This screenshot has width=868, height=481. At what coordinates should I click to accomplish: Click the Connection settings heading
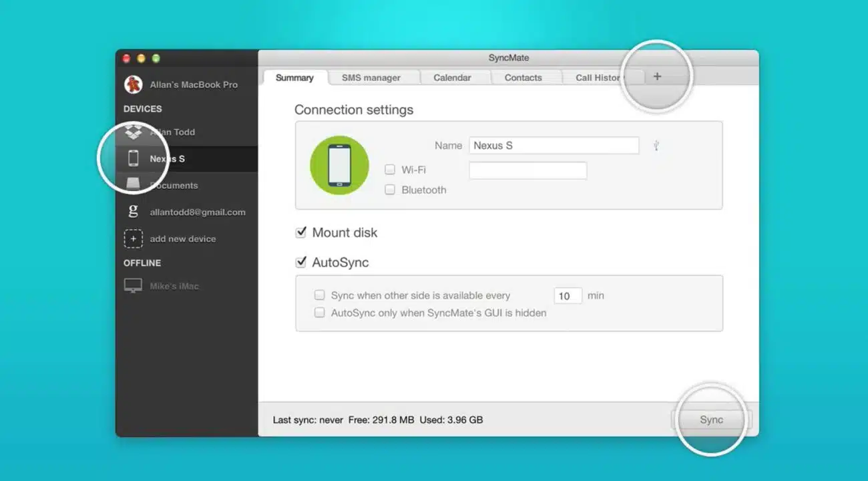pos(354,110)
